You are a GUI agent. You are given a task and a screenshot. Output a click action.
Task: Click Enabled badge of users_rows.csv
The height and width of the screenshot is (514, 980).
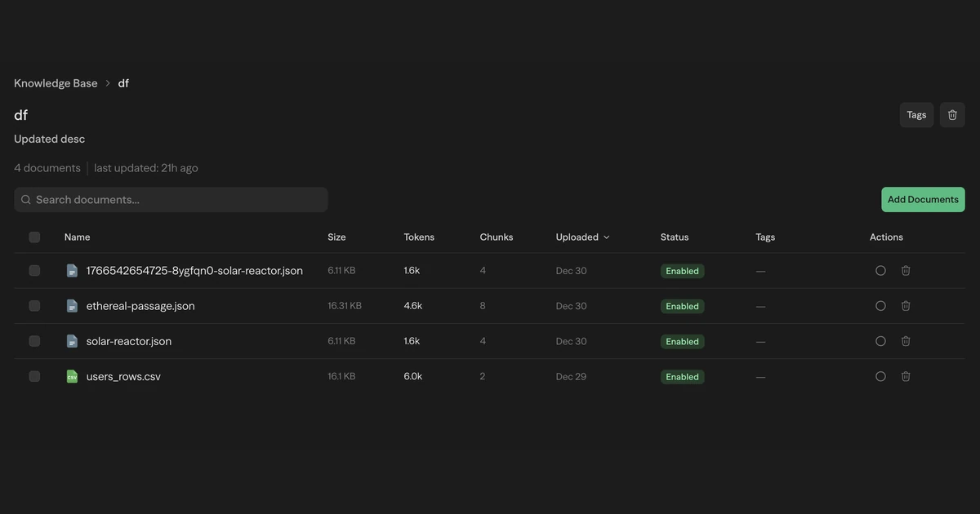(x=682, y=377)
